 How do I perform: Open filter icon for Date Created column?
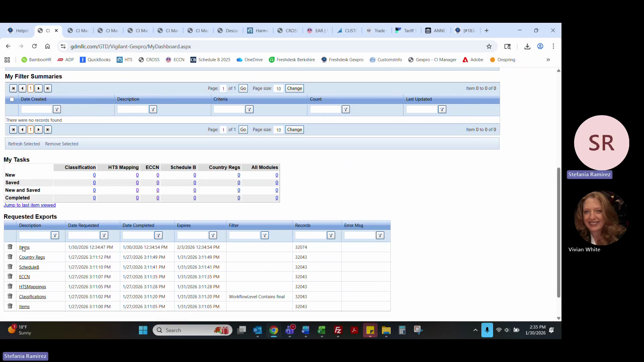coord(57,109)
